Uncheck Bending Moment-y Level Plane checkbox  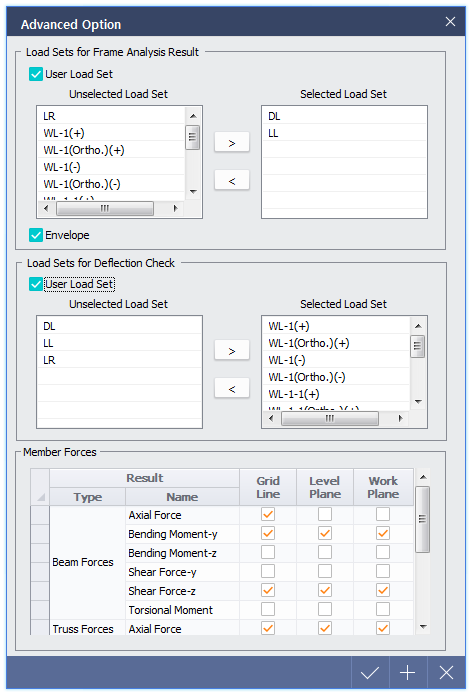325,533
